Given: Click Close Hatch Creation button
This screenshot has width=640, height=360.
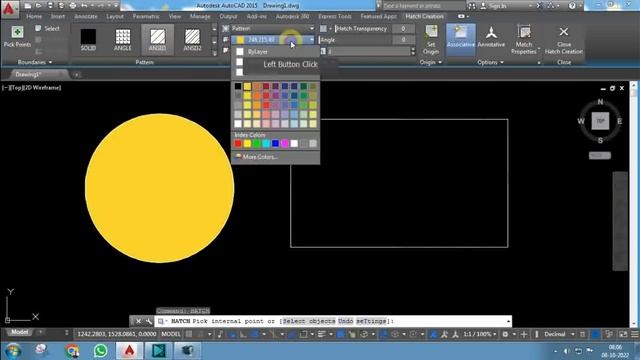Looking at the screenshot, I should (564, 40).
